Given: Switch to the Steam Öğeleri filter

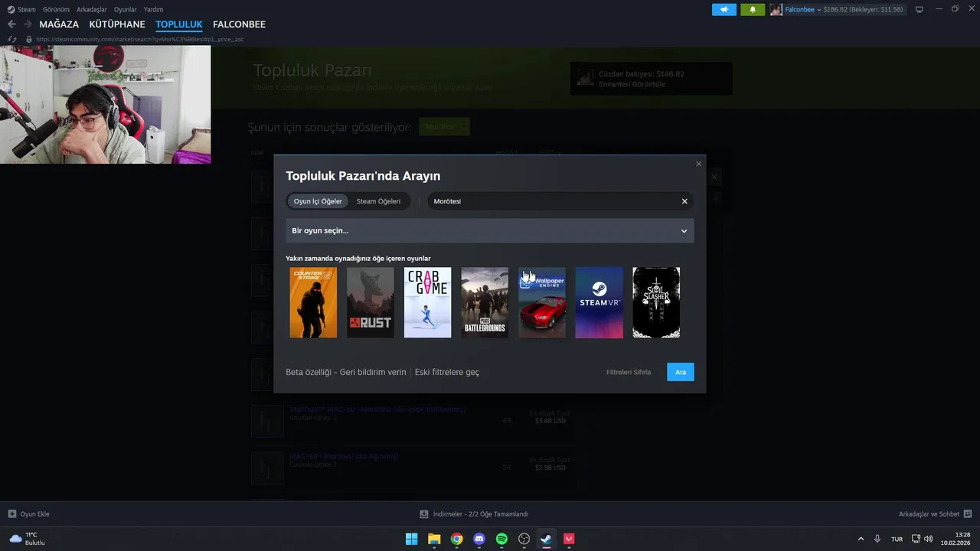Looking at the screenshot, I should pyautogui.click(x=378, y=201).
